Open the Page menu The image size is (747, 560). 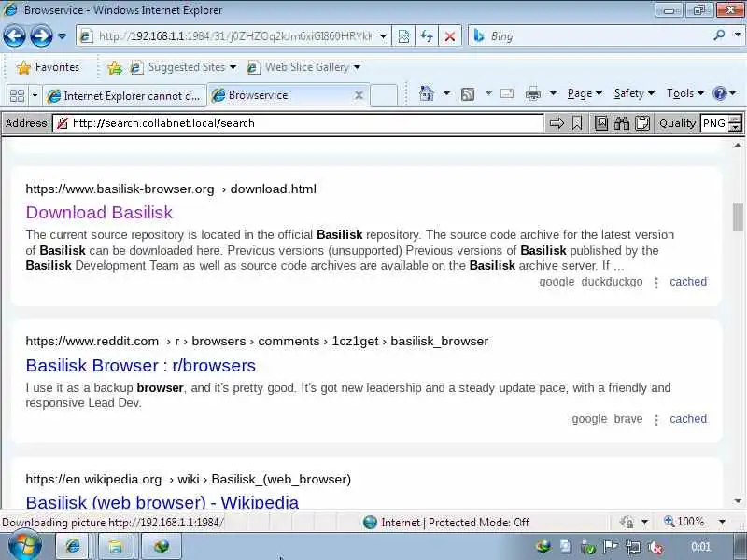(585, 93)
